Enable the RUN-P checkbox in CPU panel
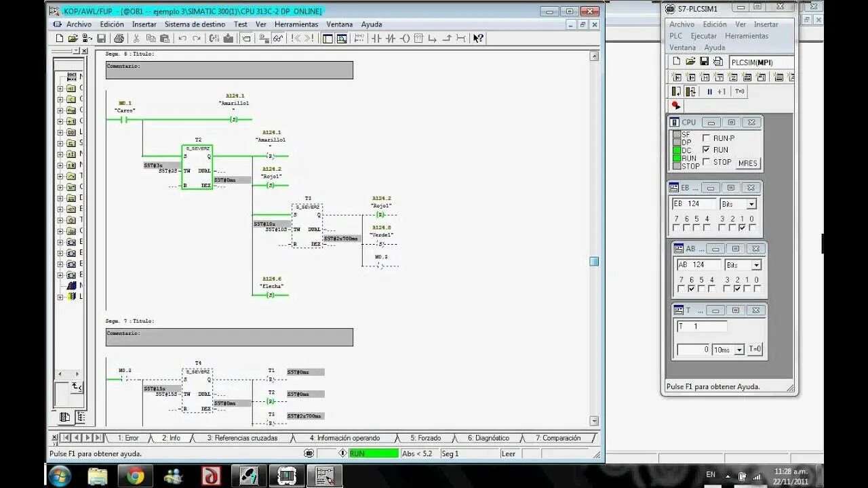The image size is (868, 488). point(706,138)
